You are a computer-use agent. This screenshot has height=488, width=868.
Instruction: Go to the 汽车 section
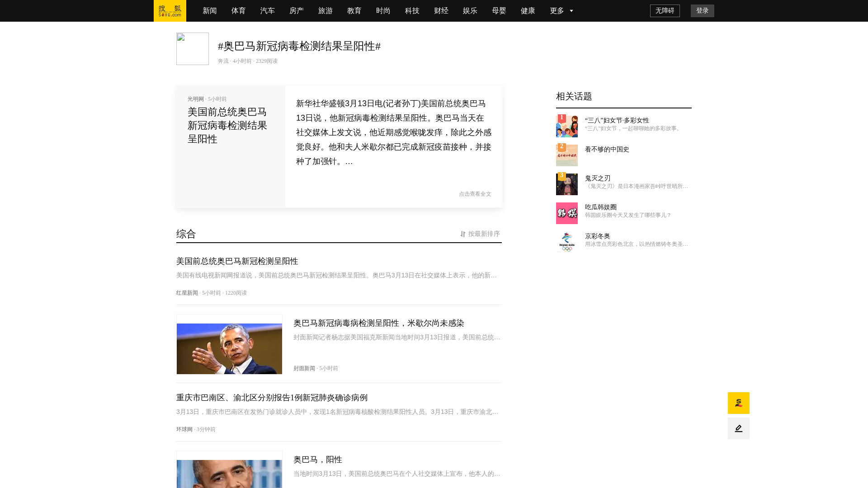(x=268, y=11)
